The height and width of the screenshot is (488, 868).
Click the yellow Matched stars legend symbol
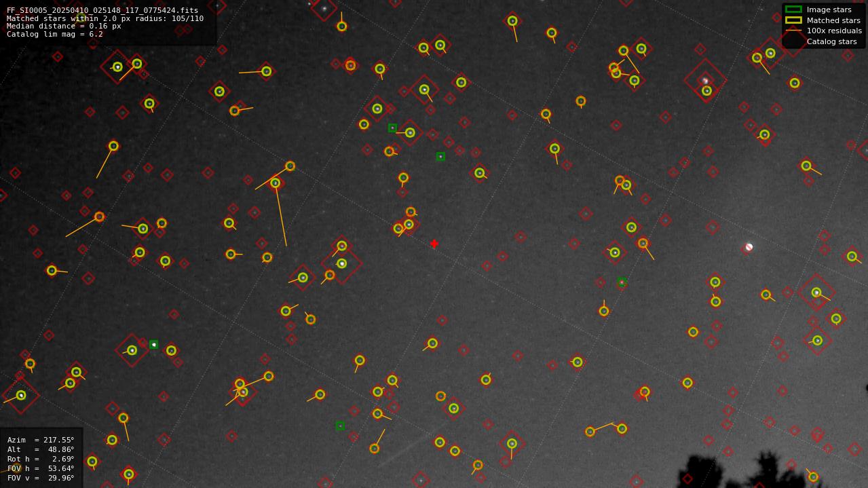point(793,20)
